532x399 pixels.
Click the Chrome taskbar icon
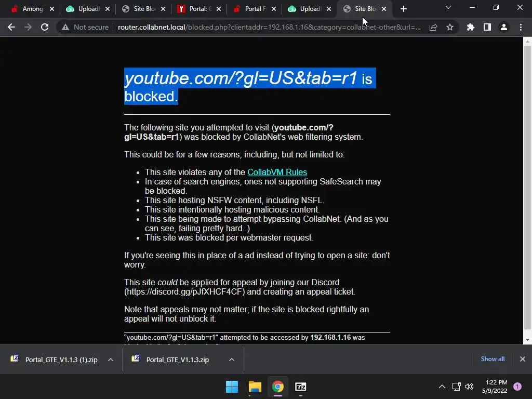point(277,387)
